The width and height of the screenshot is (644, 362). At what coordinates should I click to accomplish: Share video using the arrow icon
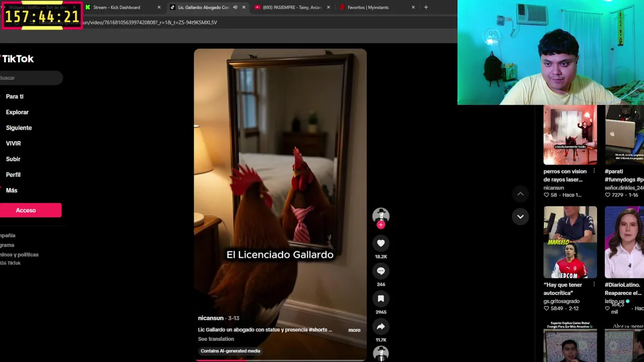coord(381,327)
